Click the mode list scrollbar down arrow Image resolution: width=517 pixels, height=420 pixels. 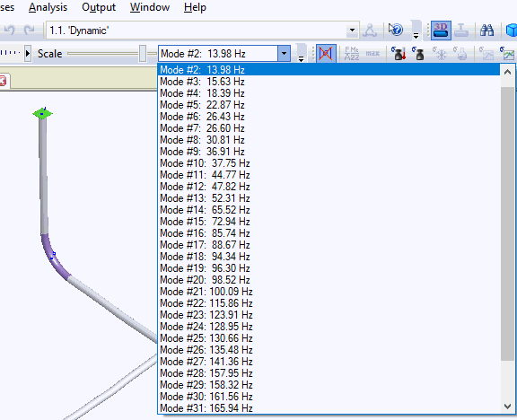(507, 407)
